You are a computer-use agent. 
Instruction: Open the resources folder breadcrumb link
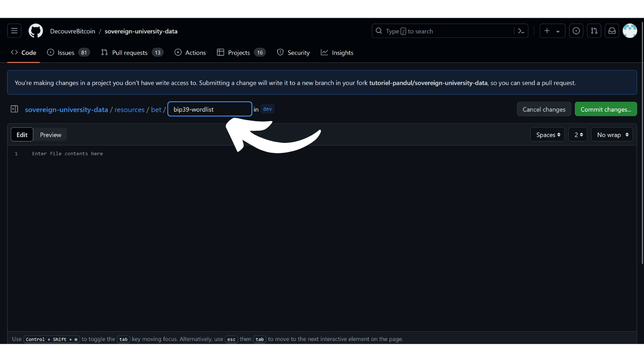click(129, 110)
